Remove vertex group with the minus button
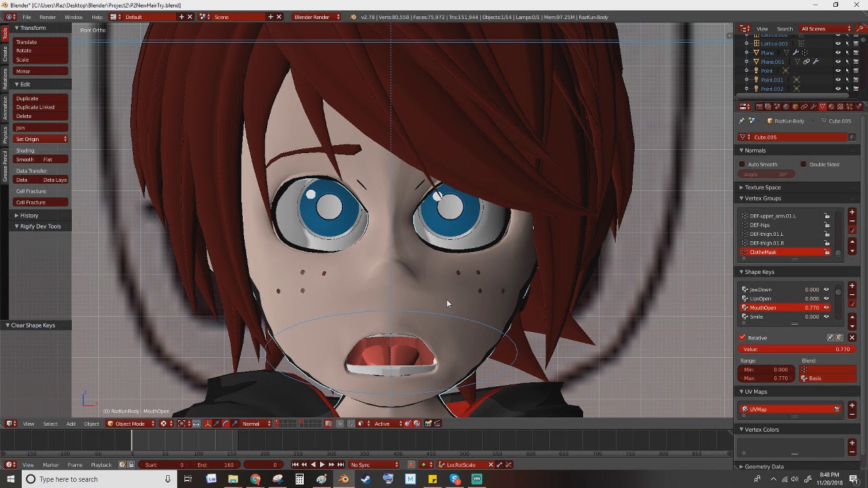Image resolution: width=868 pixels, height=488 pixels. pyautogui.click(x=852, y=221)
